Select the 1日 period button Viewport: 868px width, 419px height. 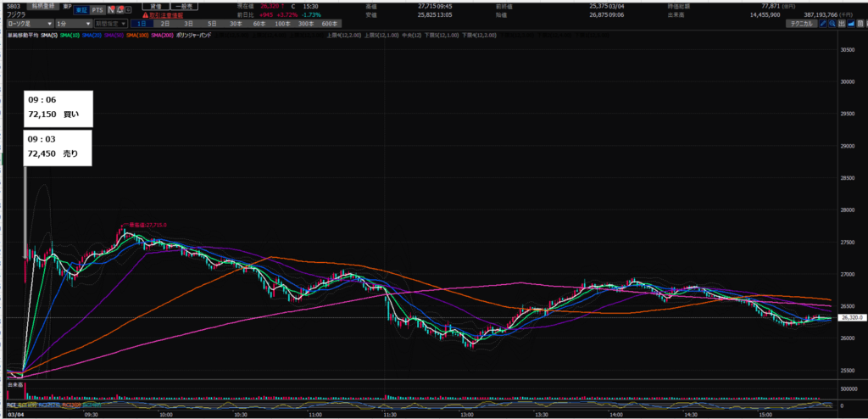pyautogui.click(x=142, y=24)
